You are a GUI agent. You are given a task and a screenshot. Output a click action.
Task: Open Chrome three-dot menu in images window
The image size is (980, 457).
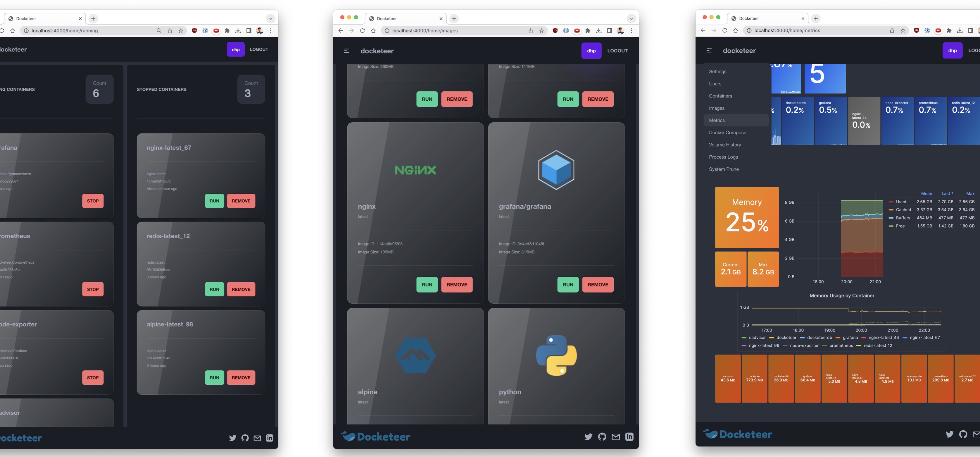[x=632, y=31]
